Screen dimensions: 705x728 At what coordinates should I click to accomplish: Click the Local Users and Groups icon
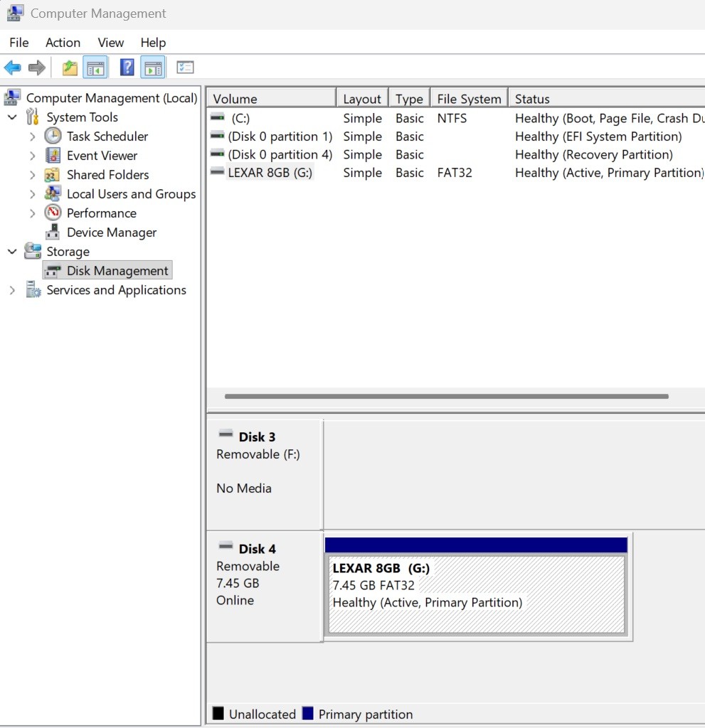53,193
